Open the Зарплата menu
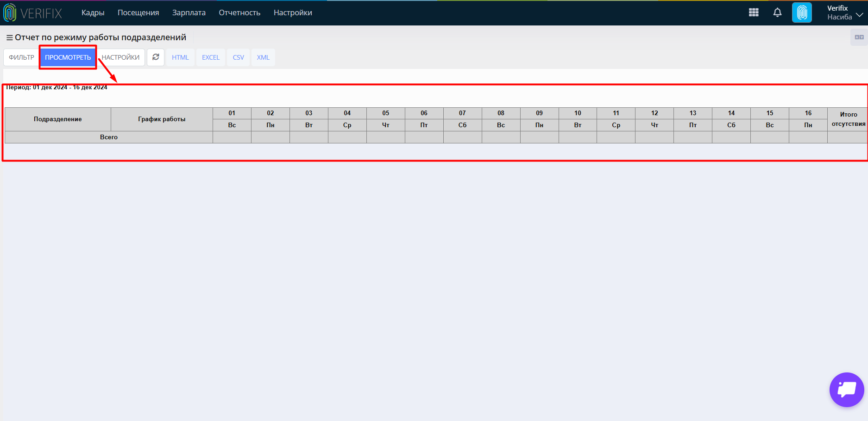The height and width of the screenshot is (421, 868). (x=189, y=13)
